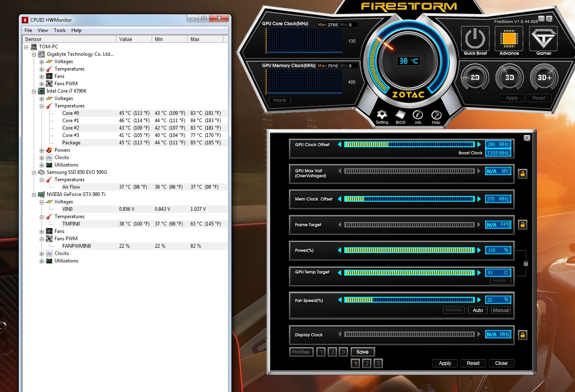Click the Mem Clock Offset slider bar
Screen dimensions: 575x392
(x=409, y=199)
